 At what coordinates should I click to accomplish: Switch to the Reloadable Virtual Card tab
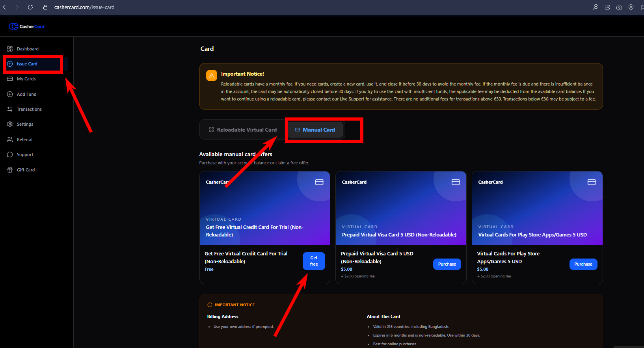point(243,130)
